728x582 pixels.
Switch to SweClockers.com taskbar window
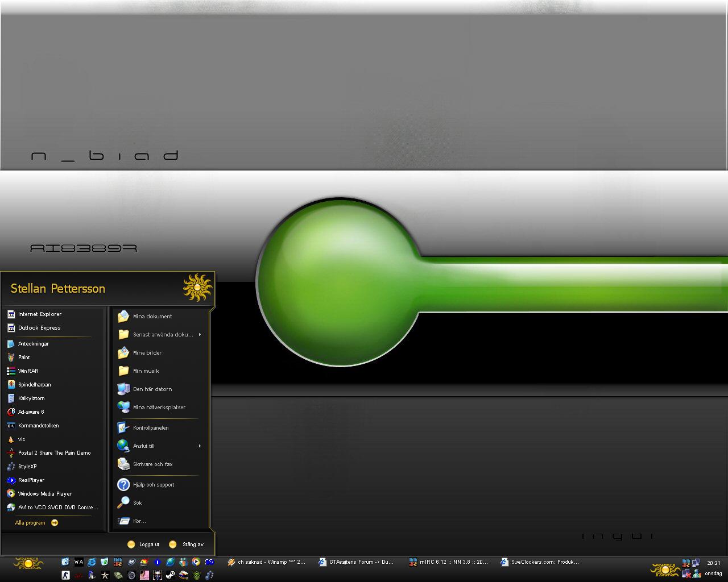click(x=539, y=562)
